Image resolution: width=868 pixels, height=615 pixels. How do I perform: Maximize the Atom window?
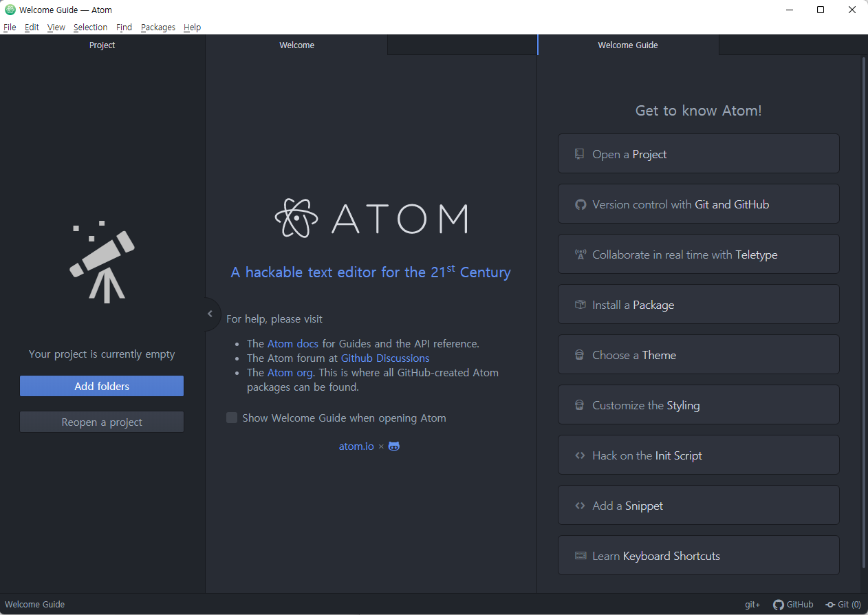coord(821,10)
